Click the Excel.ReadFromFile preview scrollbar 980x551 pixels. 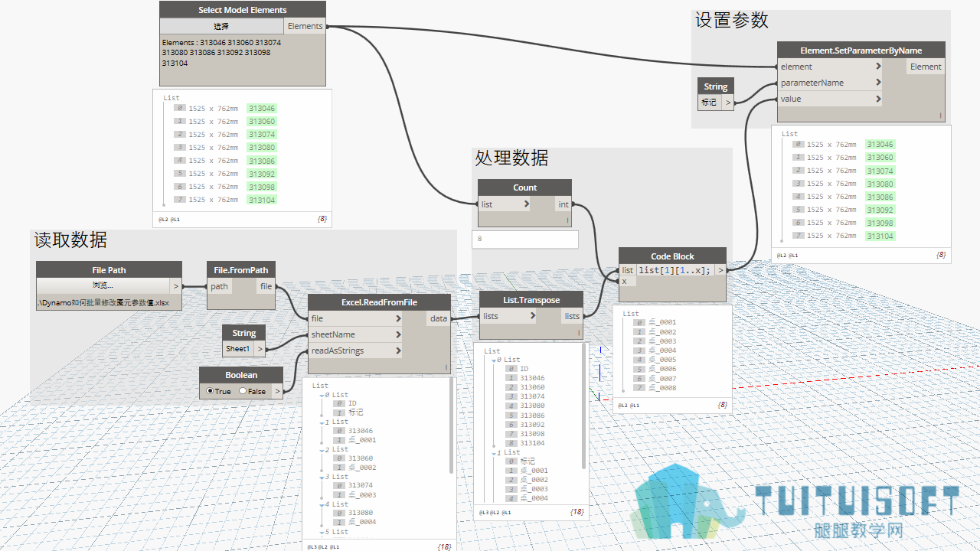[x=451, y=427]
